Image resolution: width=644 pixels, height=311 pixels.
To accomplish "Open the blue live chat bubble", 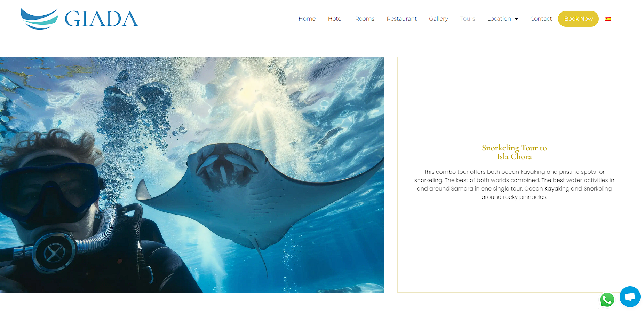I will (x=630, y=297).
